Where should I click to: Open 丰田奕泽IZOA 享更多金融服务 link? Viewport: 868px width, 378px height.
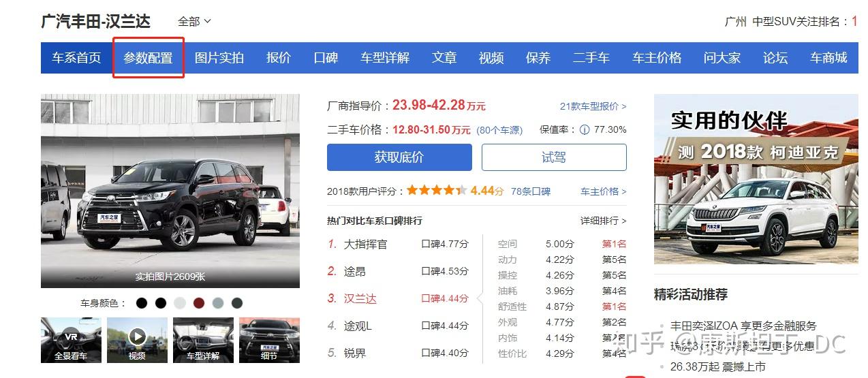[743, 326]
